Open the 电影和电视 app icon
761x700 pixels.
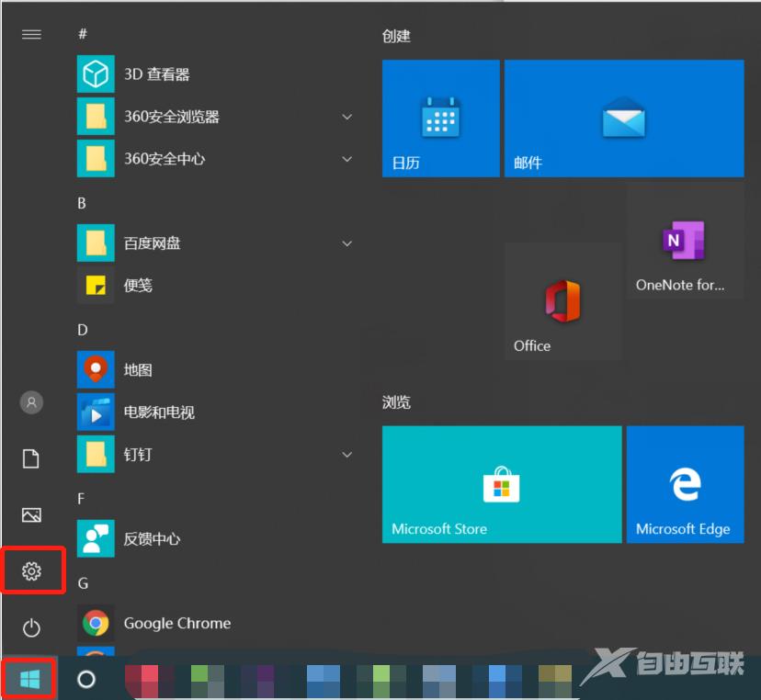96,412
